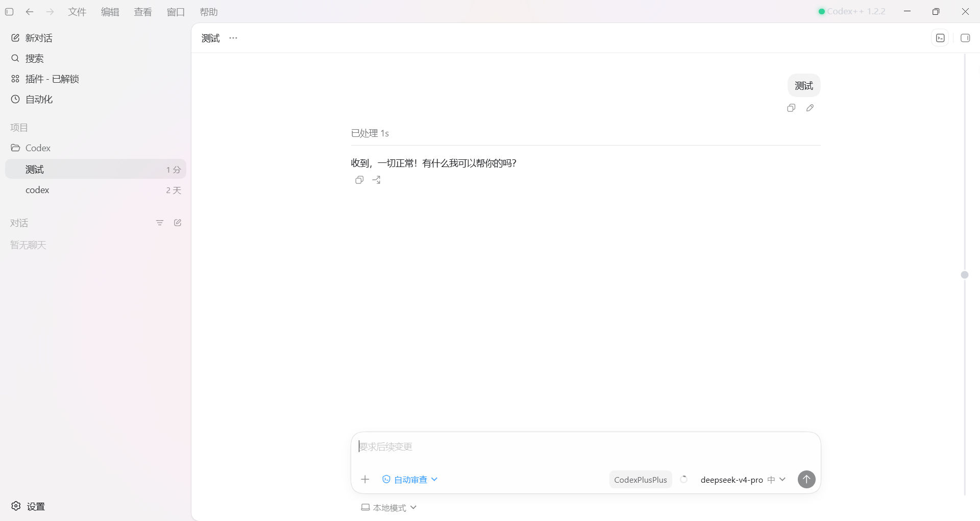
Task: Toggle the terminal panel icon
Action: [x=940, y=38]
